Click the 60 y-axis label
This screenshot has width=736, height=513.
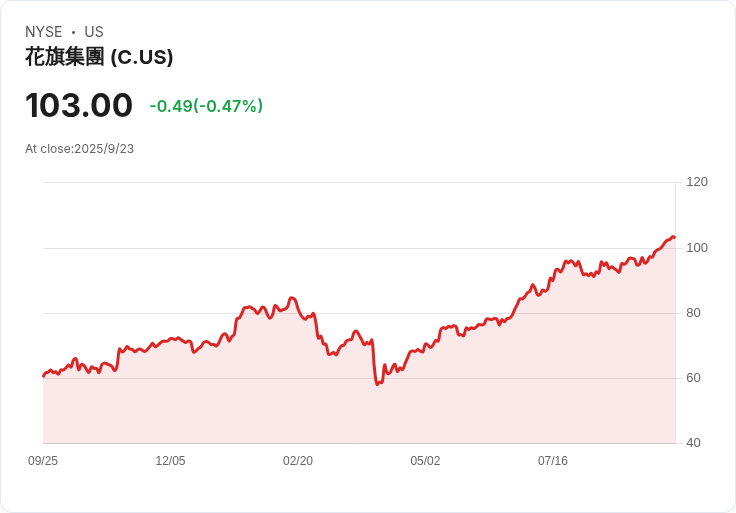click(x=693, y=378)
